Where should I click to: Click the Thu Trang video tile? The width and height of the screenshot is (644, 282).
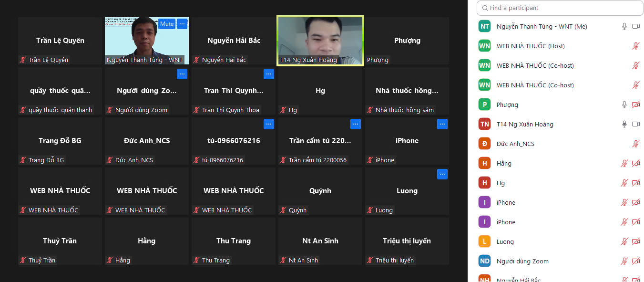pos(234,241)
